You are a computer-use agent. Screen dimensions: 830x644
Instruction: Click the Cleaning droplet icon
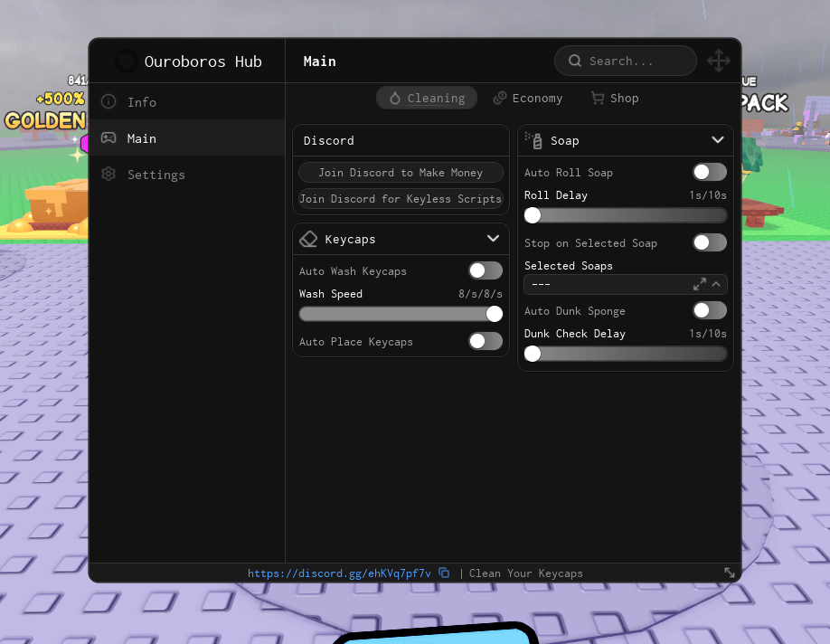(395, 98)
